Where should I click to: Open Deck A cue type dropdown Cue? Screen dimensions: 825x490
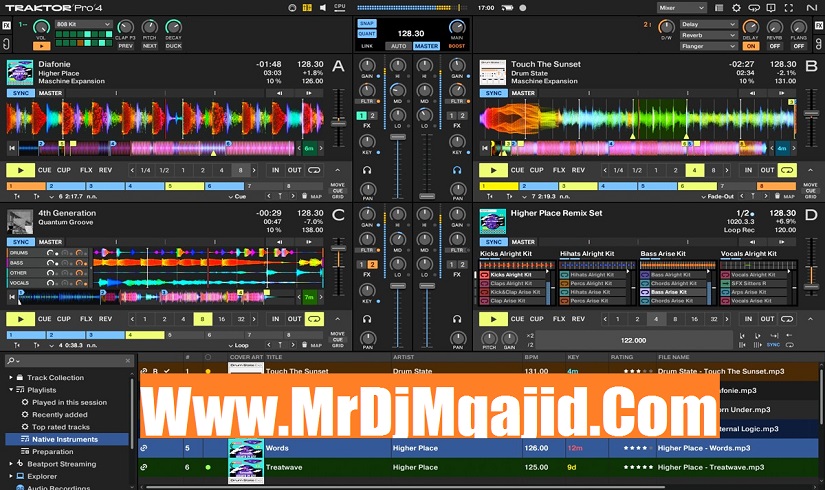point(237,196)
